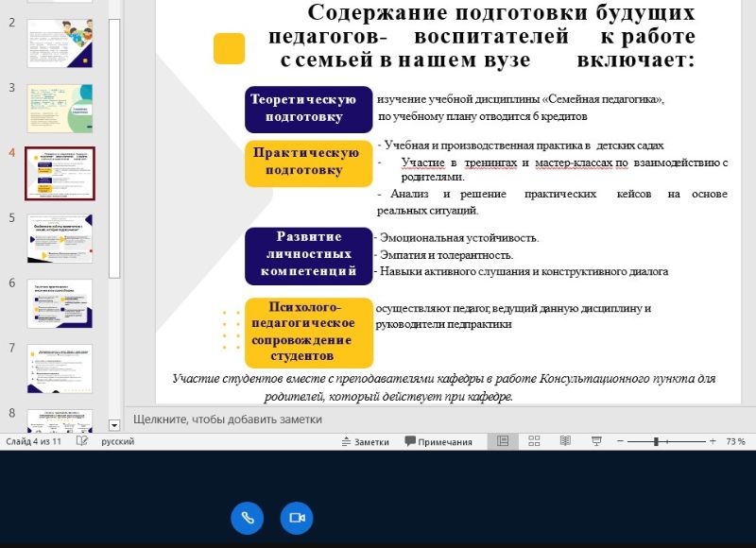Click the spell check icon in status bar
Viewport: 756px width, 548px height.
coord(83,441)
